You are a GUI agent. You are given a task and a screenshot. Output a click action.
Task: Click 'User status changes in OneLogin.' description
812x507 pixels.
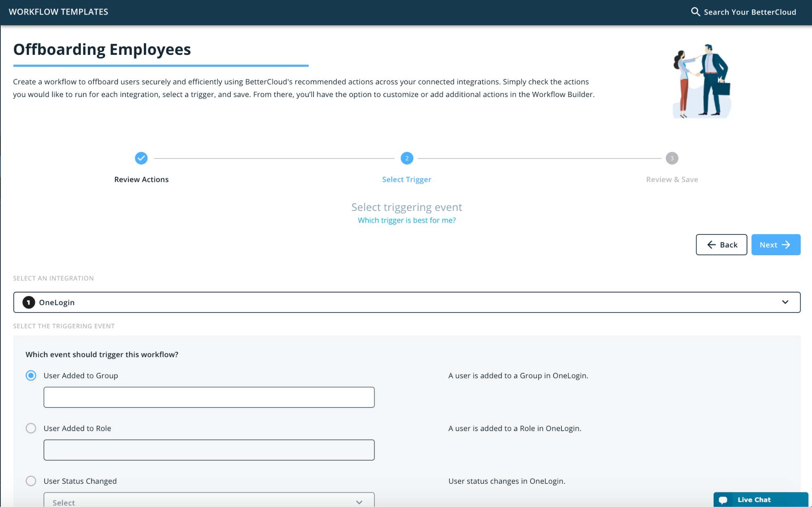click(507, 481)
